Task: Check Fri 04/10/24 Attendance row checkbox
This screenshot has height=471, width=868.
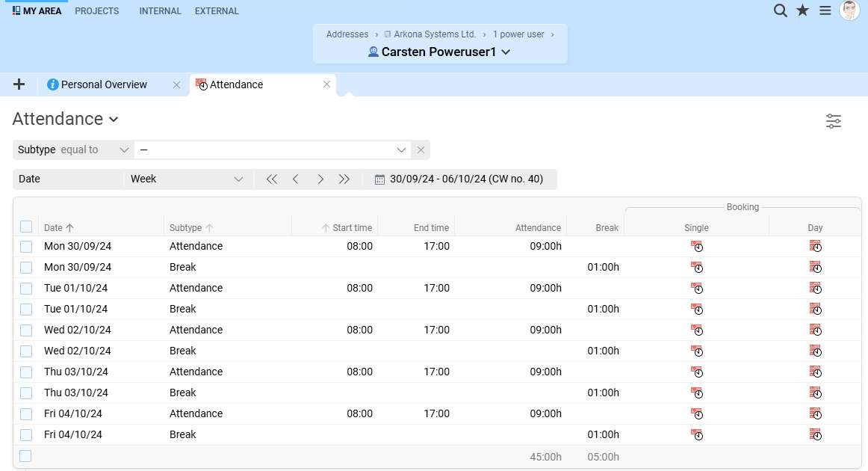Action: [26, 414]
